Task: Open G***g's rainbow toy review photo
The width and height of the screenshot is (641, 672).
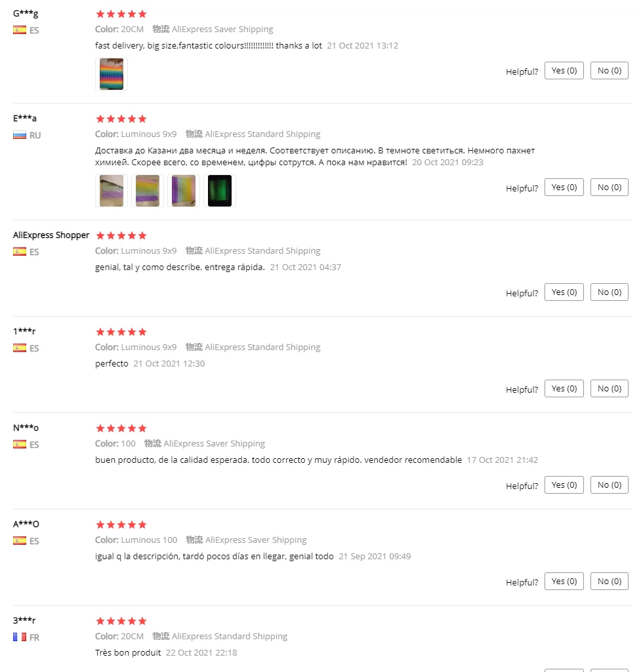Action: pos(112,74)
